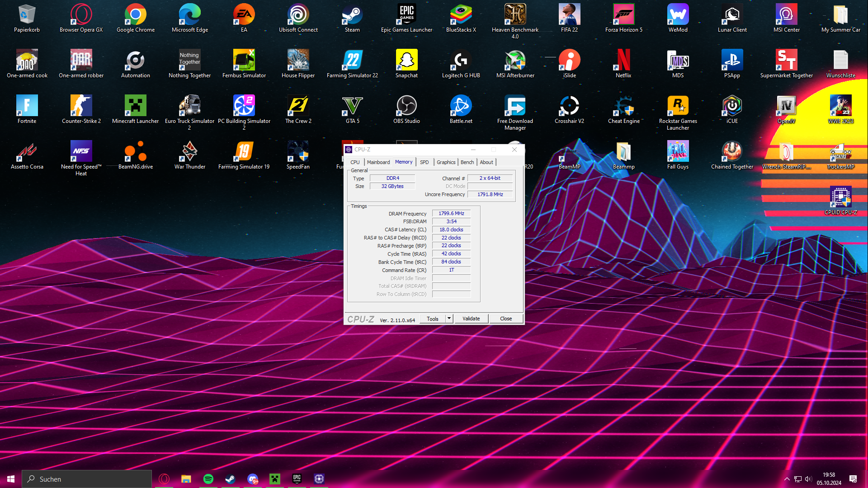Viewport: 868px width, 488px height.
Task: Open iCUE from the desktop
Action: click(x=731, y=105)
